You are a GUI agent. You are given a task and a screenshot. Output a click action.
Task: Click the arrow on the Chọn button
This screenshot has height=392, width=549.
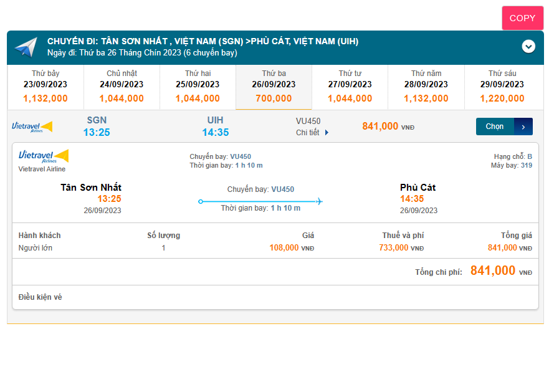point(523,127)
